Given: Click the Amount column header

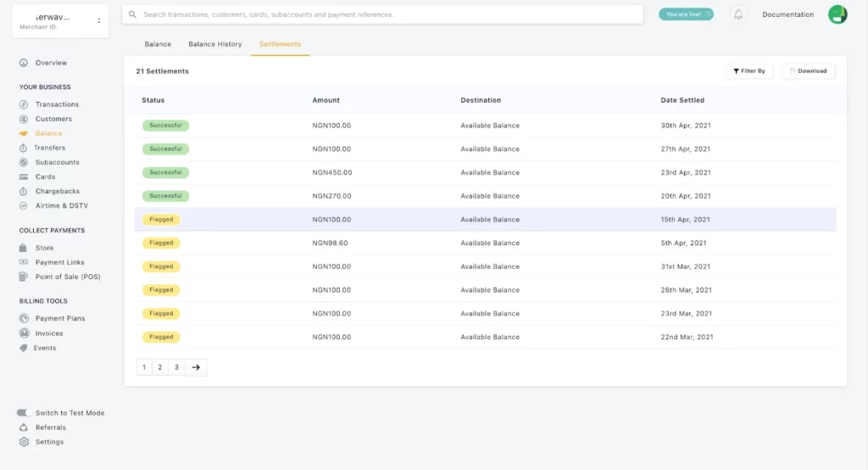Looking at the screenshot, I should tap(326, 100).
